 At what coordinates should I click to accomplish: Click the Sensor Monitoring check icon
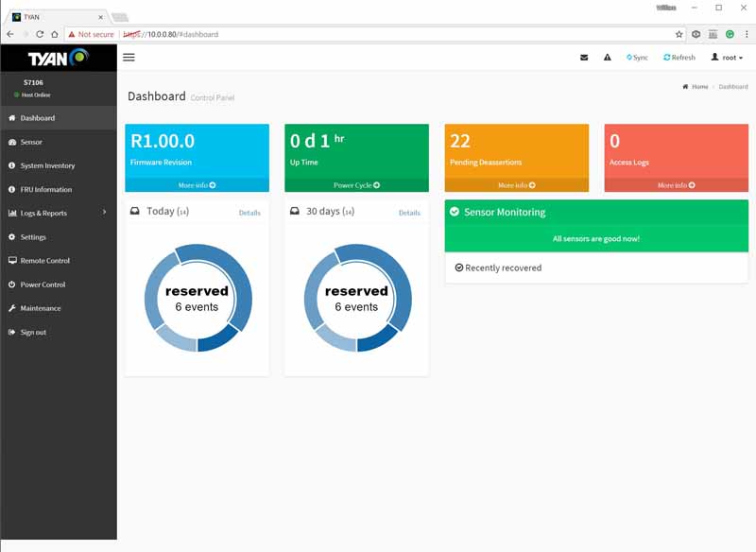455,212
